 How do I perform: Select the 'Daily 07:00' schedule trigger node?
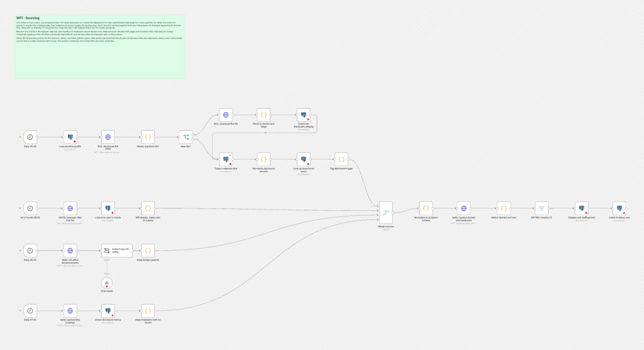[30, 311]
